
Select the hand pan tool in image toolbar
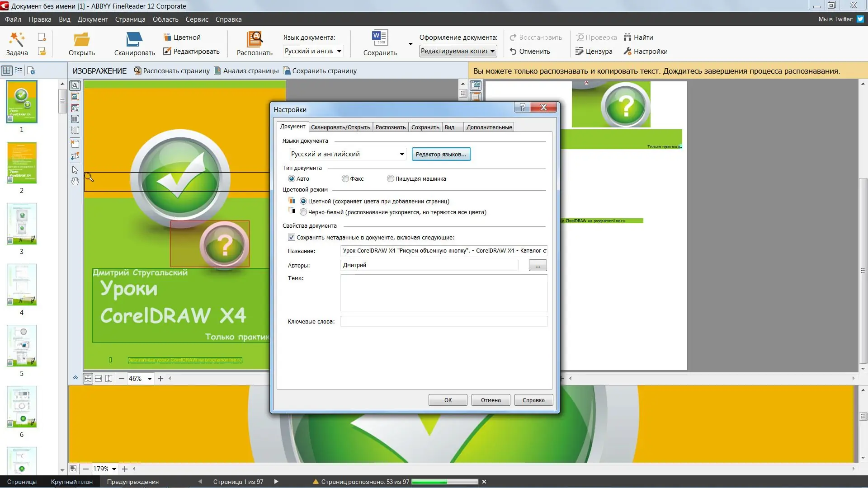75,181
